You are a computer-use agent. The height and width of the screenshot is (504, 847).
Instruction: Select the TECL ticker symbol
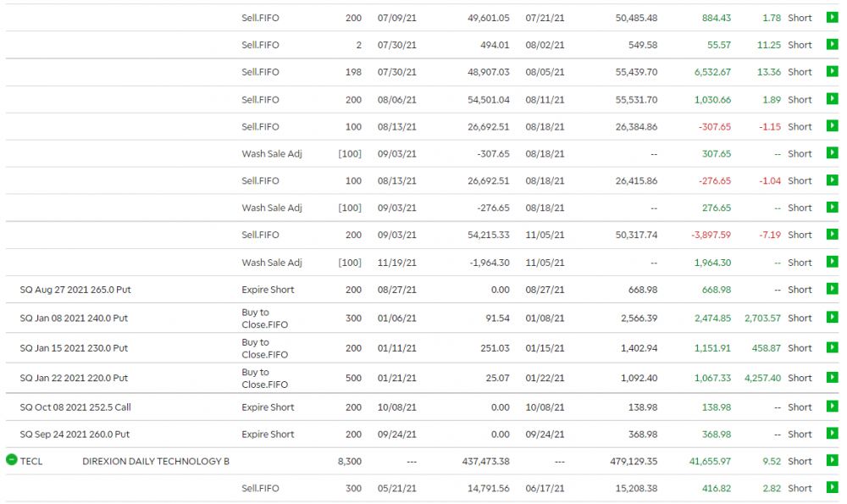click(31, 462)
